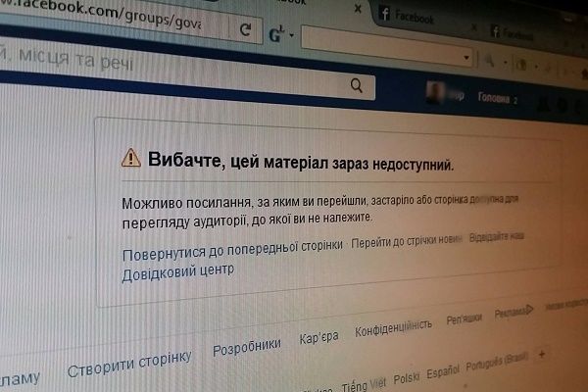Expand the browser search box dropdown arrow
The height and width of the screenshot is (392, 588).
click(466, 58)
